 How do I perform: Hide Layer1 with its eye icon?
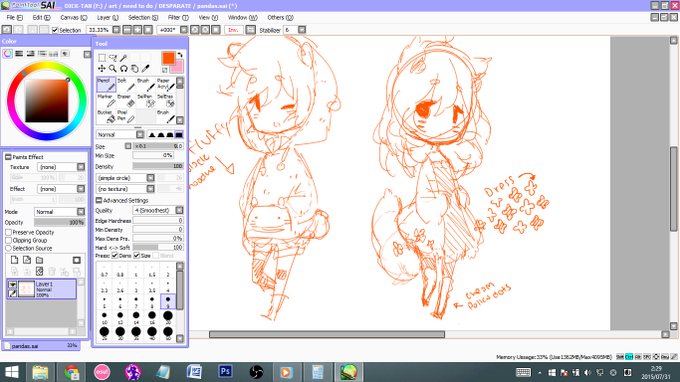pyautogui.click(x=13, y=285)
